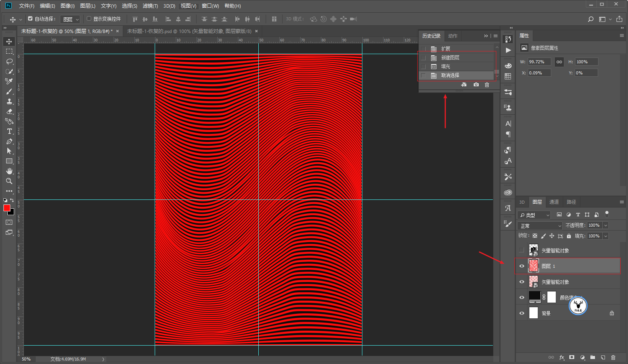Add layer style with fx icon

click(x=562, y=357)
